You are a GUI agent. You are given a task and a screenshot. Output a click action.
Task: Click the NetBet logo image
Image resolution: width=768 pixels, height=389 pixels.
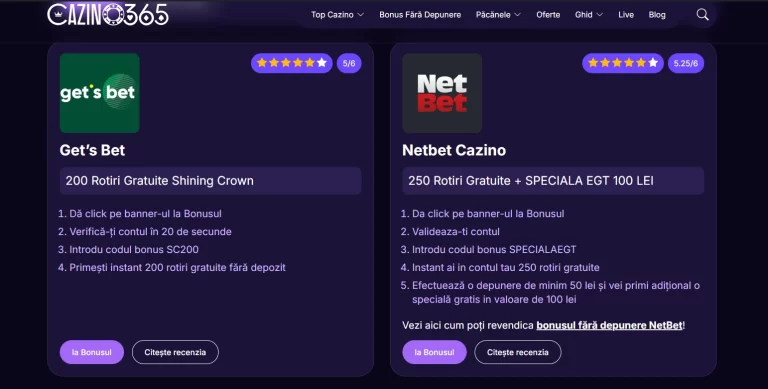point(442,93)
